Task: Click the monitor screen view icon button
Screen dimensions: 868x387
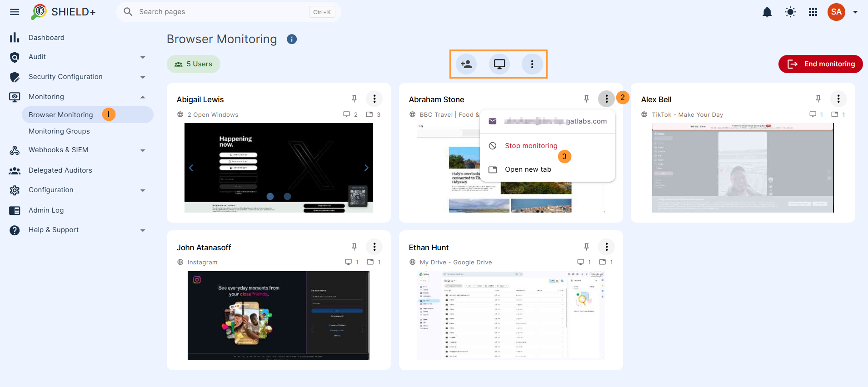Action: pyautogui.click(x=499, y=64)
